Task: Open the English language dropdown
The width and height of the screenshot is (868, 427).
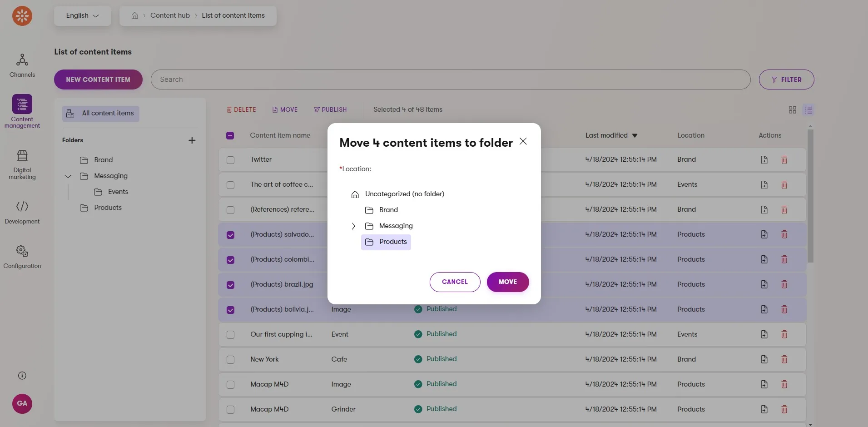Action: click(82, 15)
